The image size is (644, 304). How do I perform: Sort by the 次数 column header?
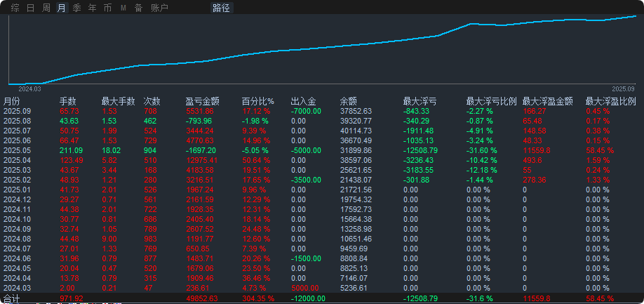[152, 101]
